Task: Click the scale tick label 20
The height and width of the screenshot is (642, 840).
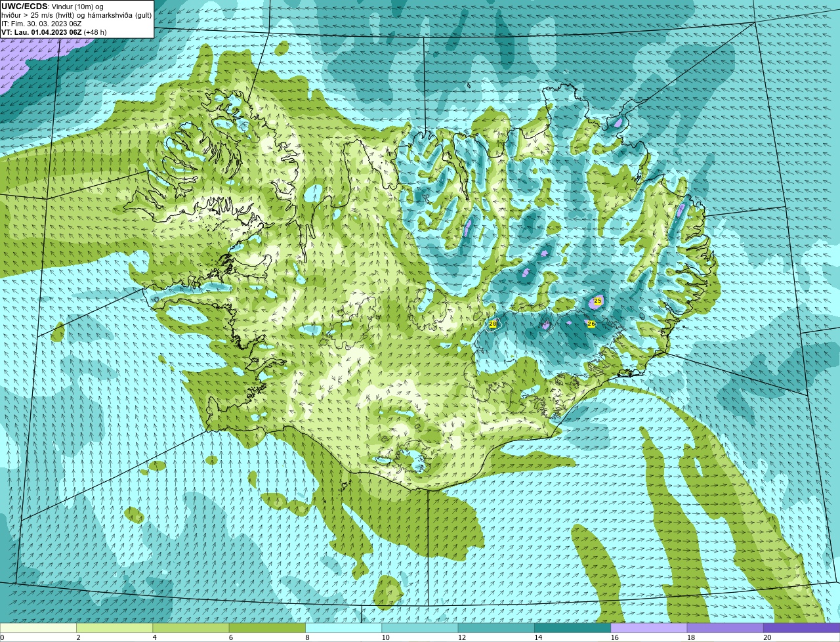Action: pos(766,637)
